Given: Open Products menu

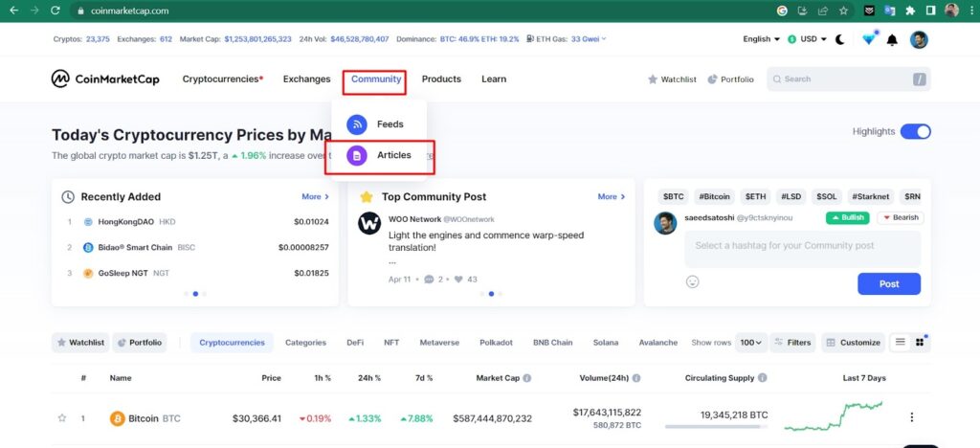Looking at the screenshot, I should [441, 79].
